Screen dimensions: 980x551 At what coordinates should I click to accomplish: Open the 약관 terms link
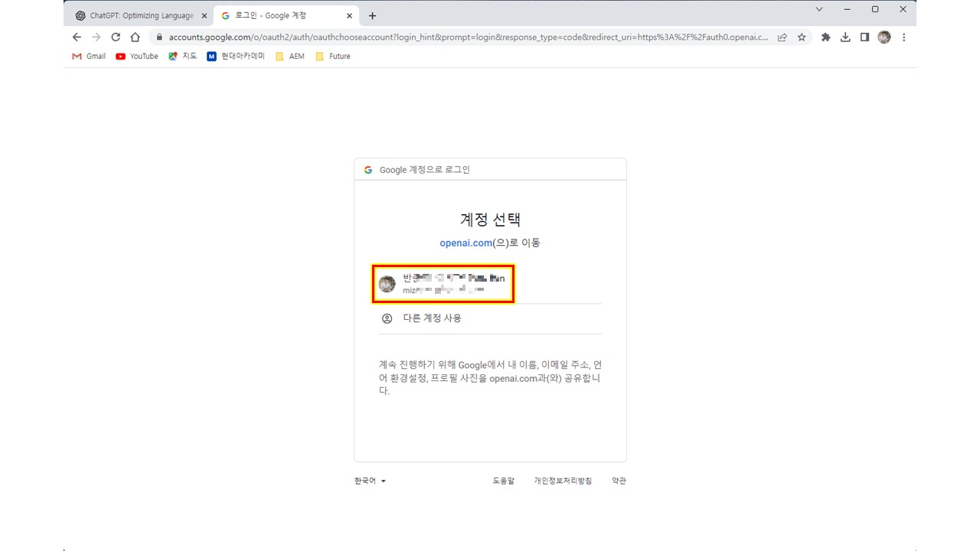point(619,481)
